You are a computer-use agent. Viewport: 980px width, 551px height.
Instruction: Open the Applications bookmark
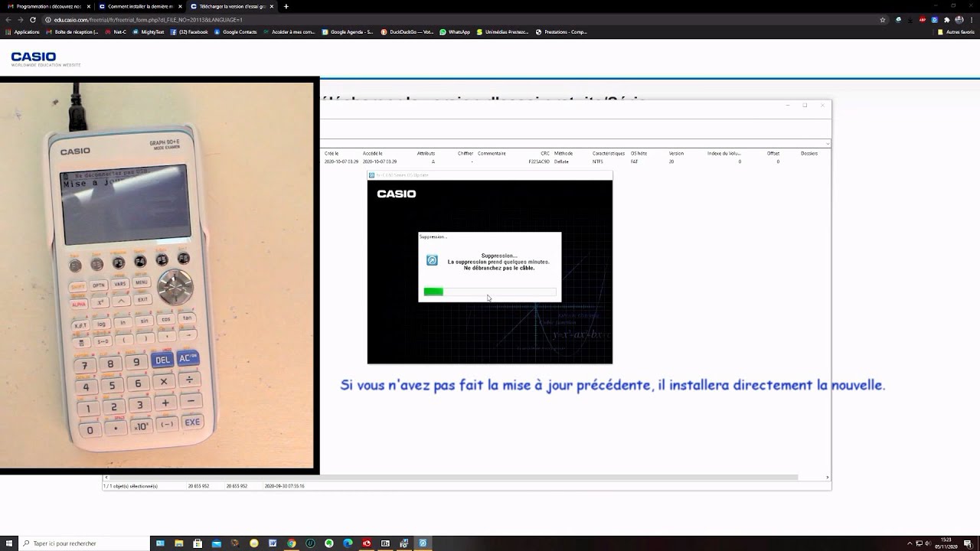(x=23, y=32)
